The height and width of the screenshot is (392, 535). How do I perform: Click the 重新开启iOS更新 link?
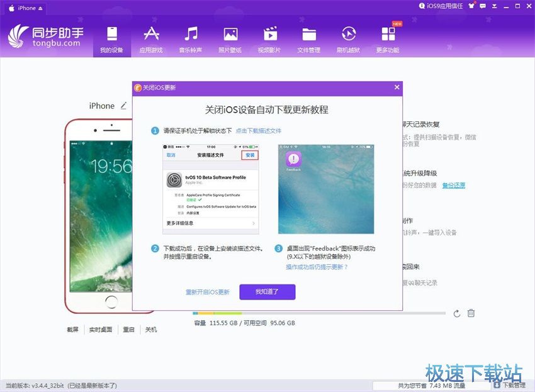point(208,292)
